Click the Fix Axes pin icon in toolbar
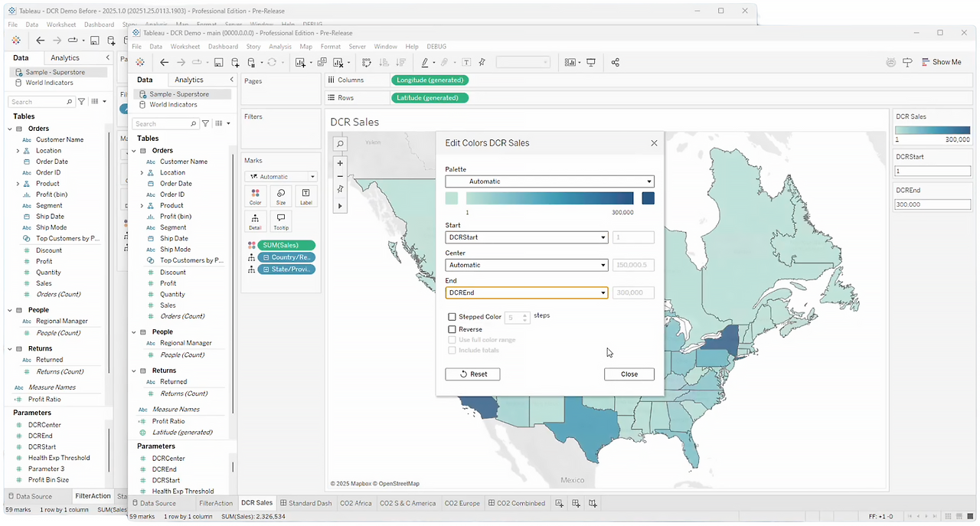This screenshot has height=526, width=980. point(482,62)
